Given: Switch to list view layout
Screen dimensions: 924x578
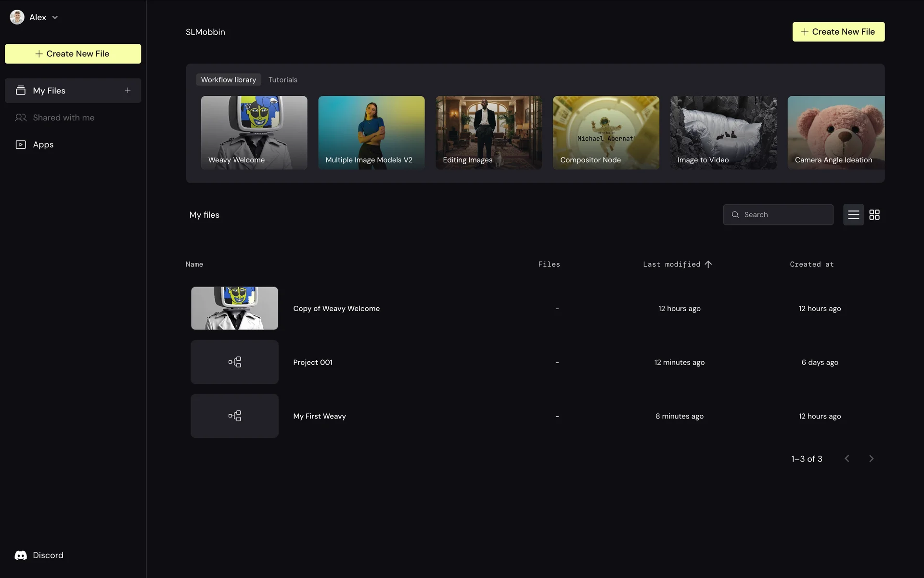Looking at the screenshot, I should pyautogui.click(x=853, y=215).
